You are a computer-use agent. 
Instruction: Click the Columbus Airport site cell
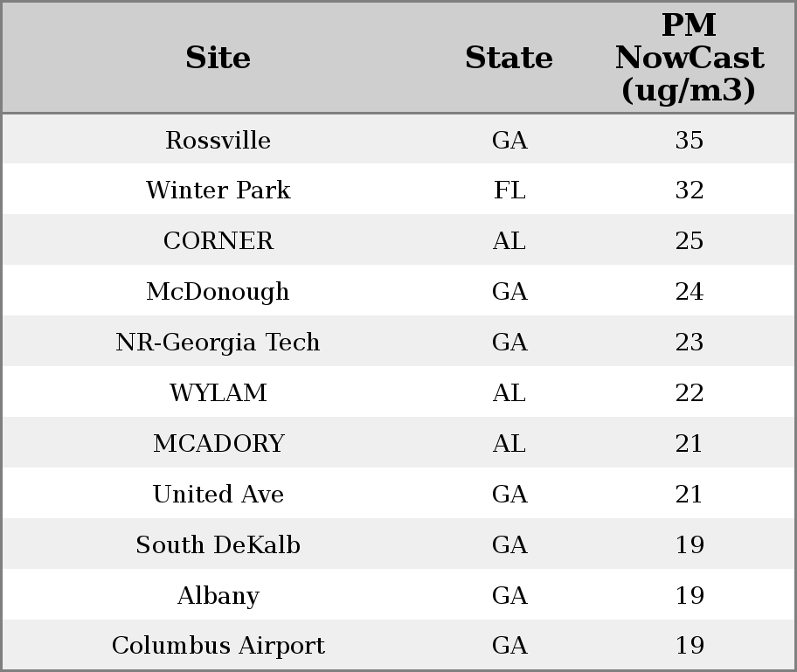coord(218,646)
